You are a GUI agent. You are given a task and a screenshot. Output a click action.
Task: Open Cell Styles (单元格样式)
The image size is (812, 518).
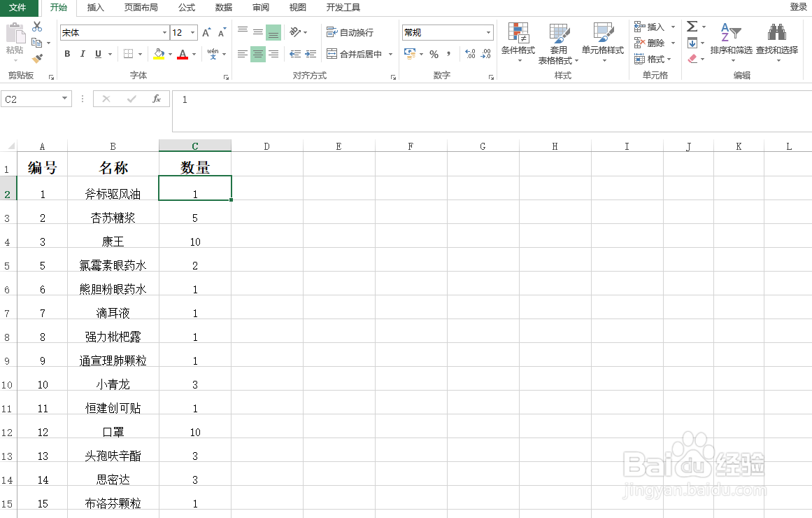click(x=603, y=42)
